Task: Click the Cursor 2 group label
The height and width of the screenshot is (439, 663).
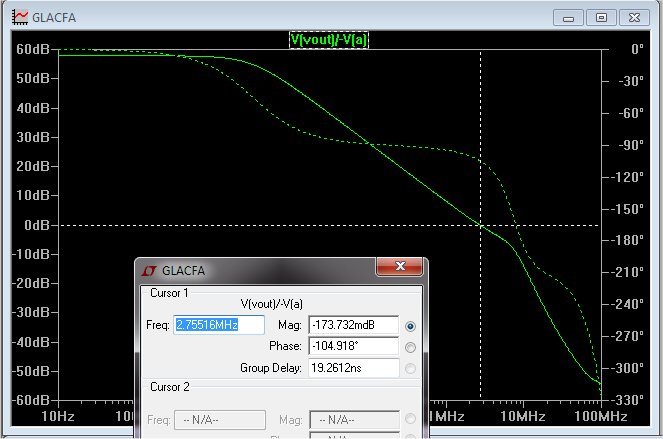Action: click(170, 387)
